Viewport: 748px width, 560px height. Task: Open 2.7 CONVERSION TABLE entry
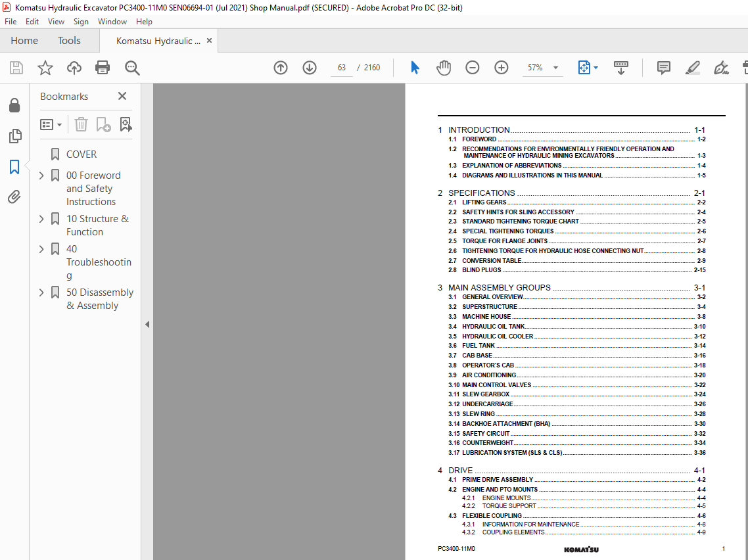[576, 261]
